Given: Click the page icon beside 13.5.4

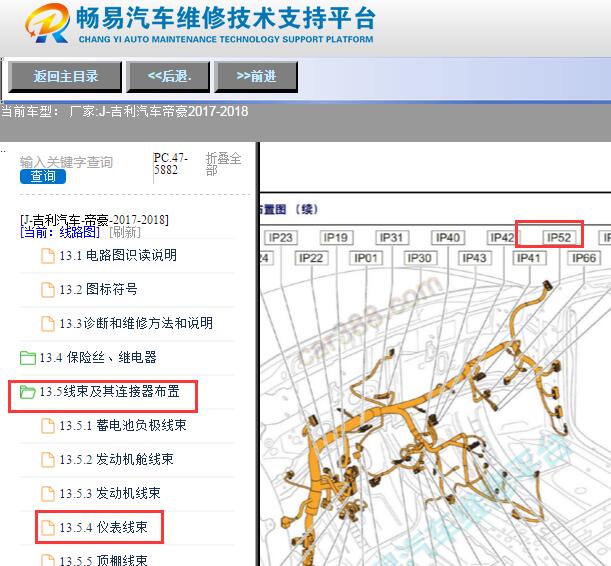Looking at the screenshot, I should (48, 528).
